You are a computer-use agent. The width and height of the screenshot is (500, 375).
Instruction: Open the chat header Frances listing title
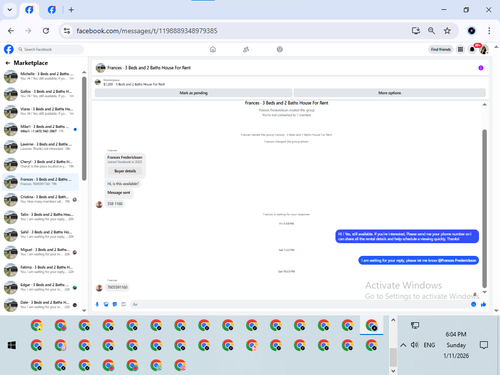pyautogui.click(x=149, y=68)
